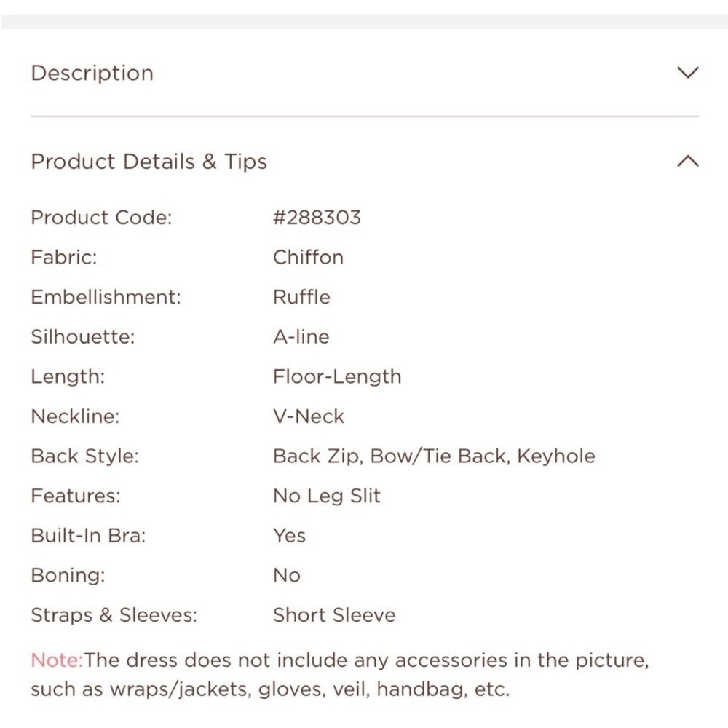Click the V-Neck neckline value
This screenshot has height=728, width=728.
pos(308,416)
